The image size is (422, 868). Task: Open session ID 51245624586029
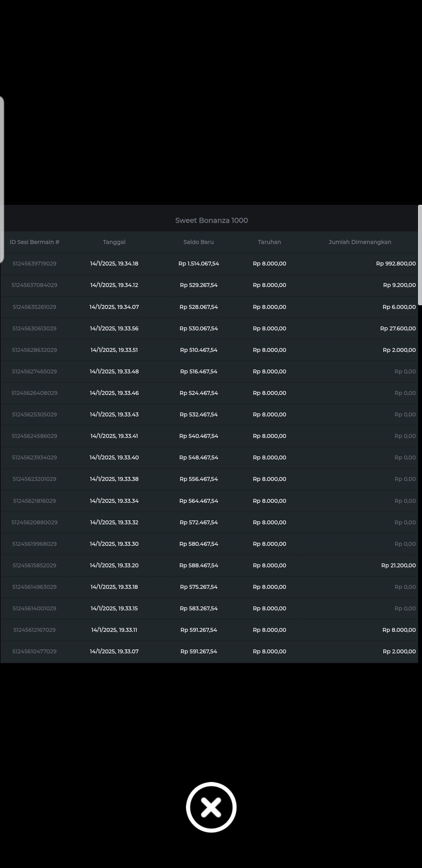pyautogui.click(x=34, y=436)
